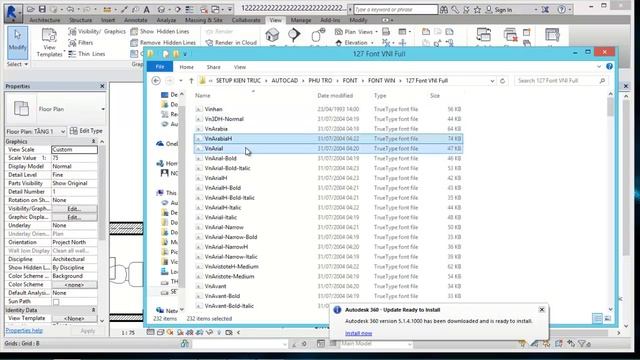
Task: Click the User Interface icon in ribbon
Action: coord(552,35)
